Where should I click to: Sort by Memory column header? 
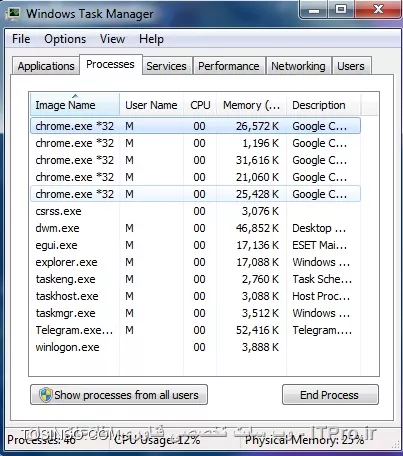click(x=251, y=105)
